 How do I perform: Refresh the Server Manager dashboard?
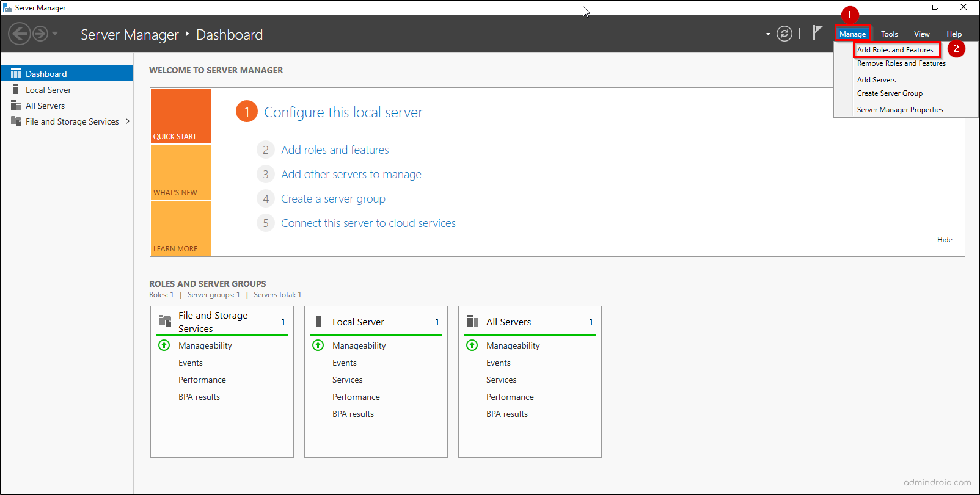(x=784, y=34)
